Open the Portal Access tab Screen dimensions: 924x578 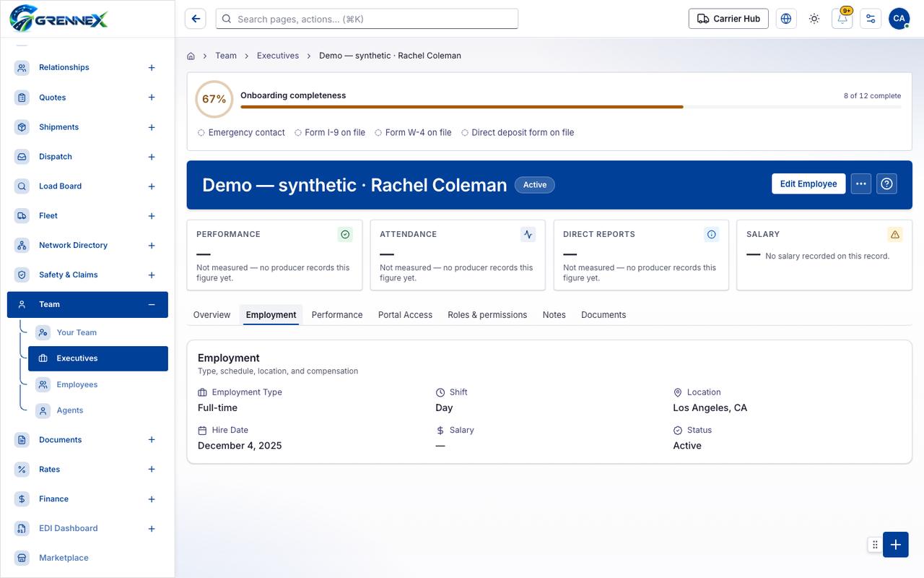(405, 315)
